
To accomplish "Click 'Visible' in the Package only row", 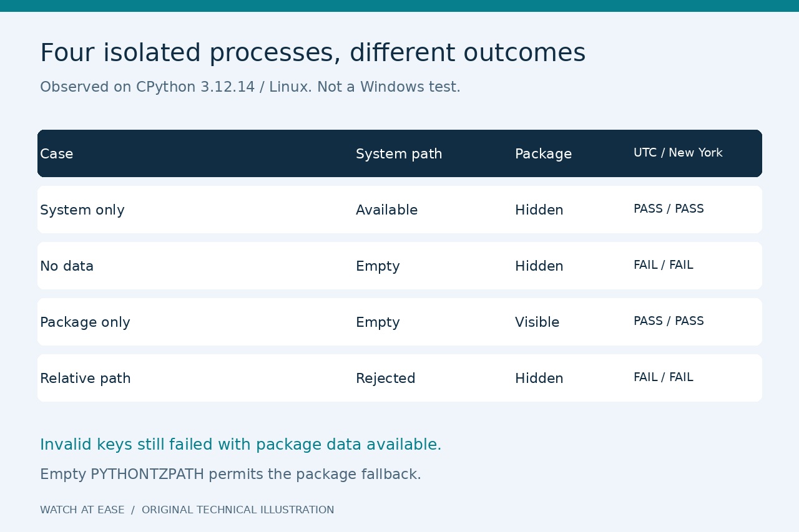I will pos(537,322).
